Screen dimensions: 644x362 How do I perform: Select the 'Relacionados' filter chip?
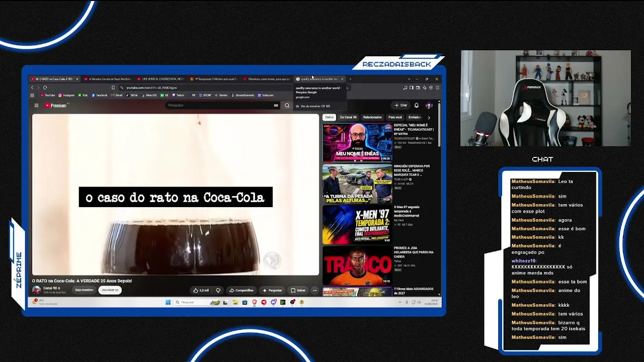(x=372, y=117)
